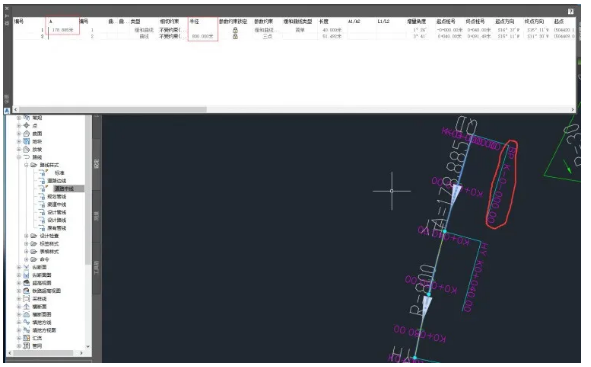Click style icon beside 道路中线
Viewport: 591px width, 367px height.
click(x=43, y=188)
